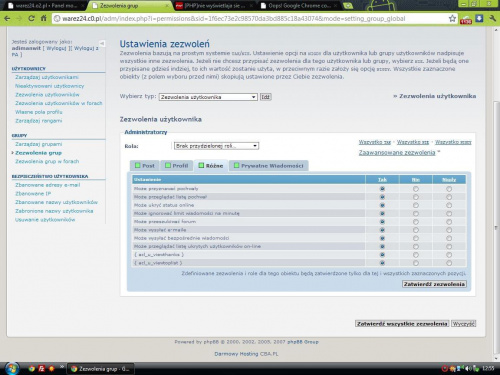The width and height of the screenshot is (500, 375).
Task: Open 'Zezwolenia grup w forach' sidebar link
Action: tap(47, 161)
